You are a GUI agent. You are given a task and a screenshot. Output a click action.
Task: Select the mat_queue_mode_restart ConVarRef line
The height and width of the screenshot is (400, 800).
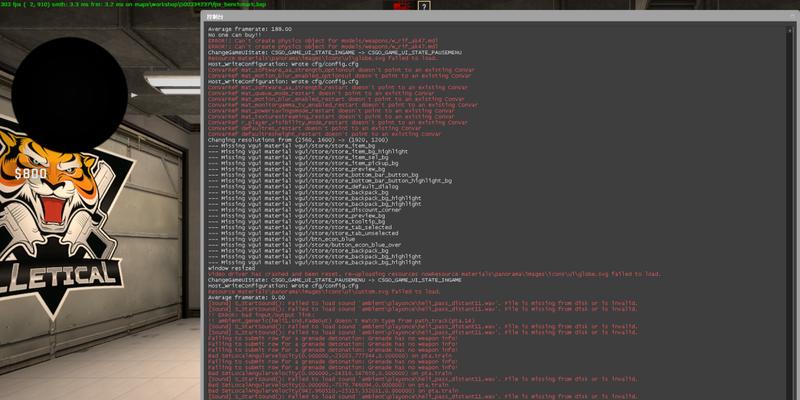point(321,93)
